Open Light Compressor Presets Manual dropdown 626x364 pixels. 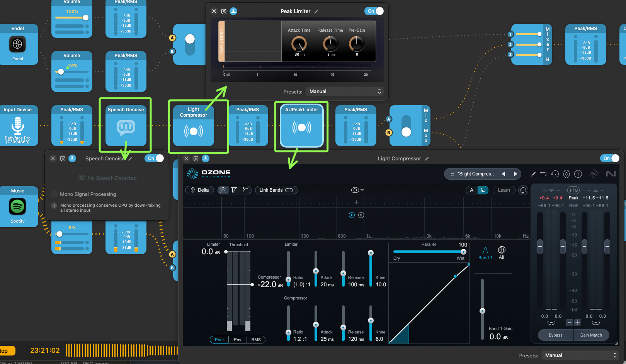coord(580,355)
